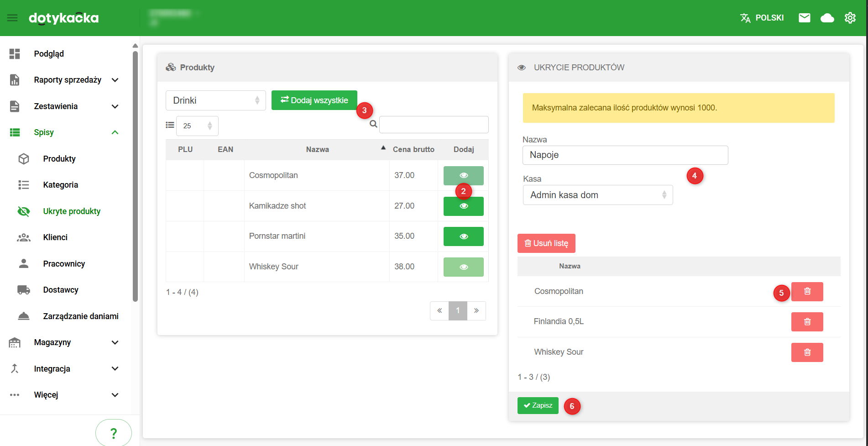This screenshot has height=446, width=868.
Task: Click the mail envelope icon
Action: (x=804, y=18)
